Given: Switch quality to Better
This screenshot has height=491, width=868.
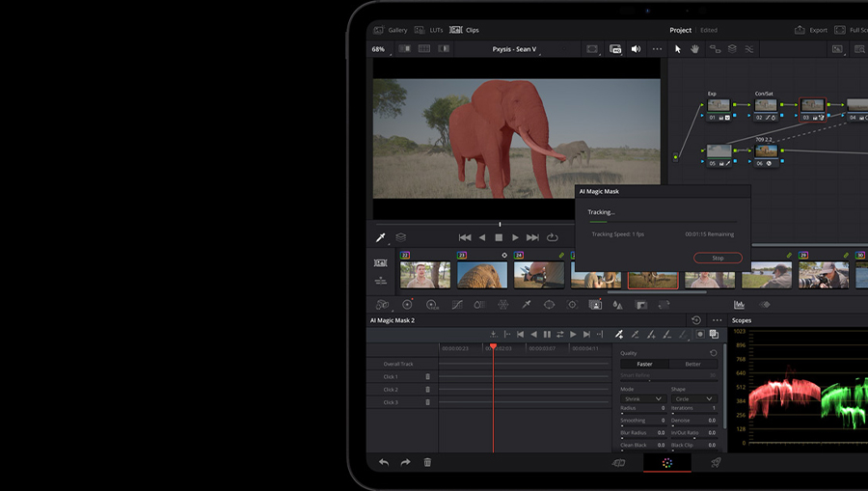Looking at the screenshot, I should tap(692, 365).
